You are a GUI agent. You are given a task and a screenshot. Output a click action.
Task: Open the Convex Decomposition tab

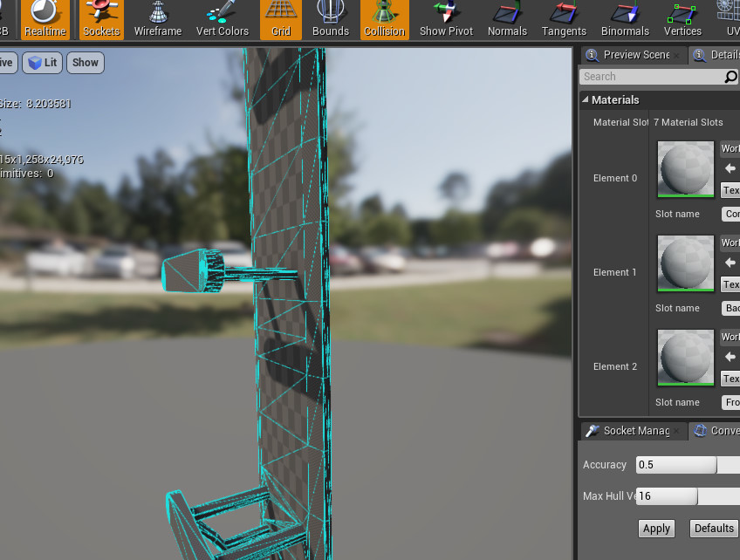[x=715, y=431]
